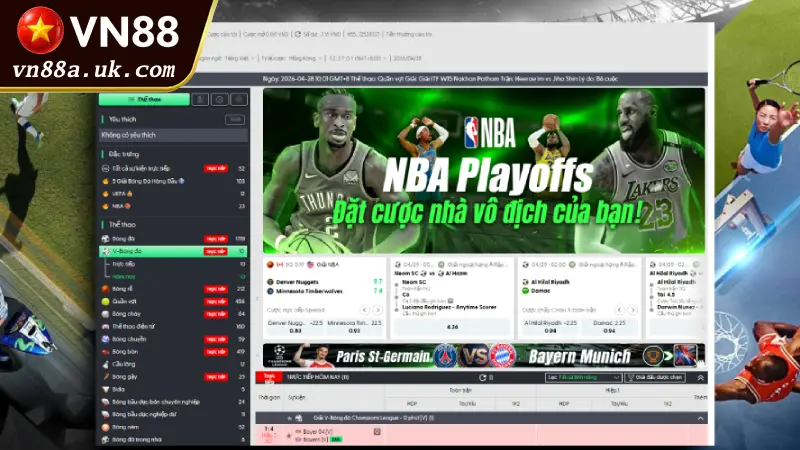The height and width of the screenshot is (450, 800).
Task: Select the red Trực tiếp tab
Action: (269, 378)
